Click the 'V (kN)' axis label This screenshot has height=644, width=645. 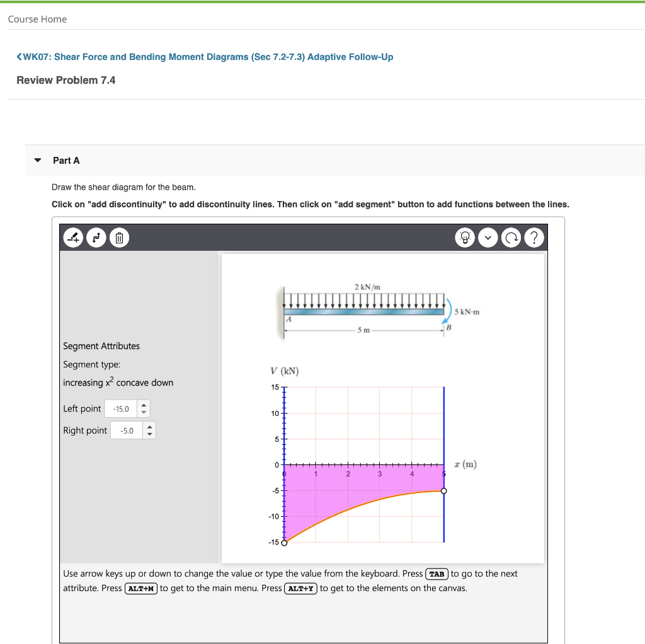285,371
